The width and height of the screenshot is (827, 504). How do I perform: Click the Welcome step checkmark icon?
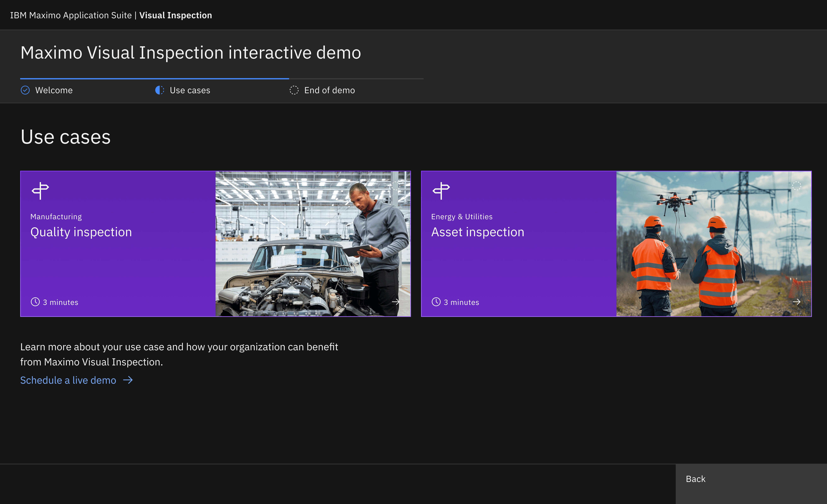pyautogui.click(x=25, y=90)
